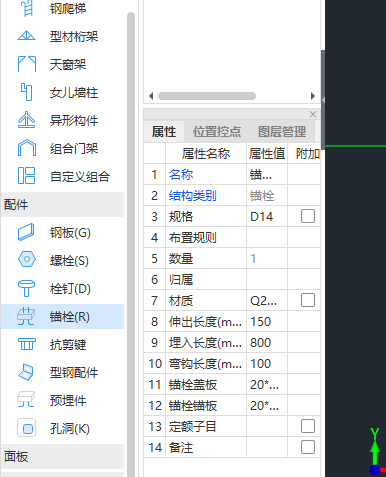This screenshot has height=477, width=386.
Task: Edit the 锚栓盖板 value cell
Action: 267,384
